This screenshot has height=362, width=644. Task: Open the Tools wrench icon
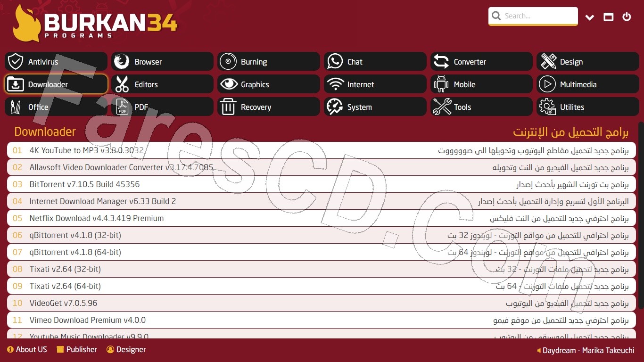[442, 107]
